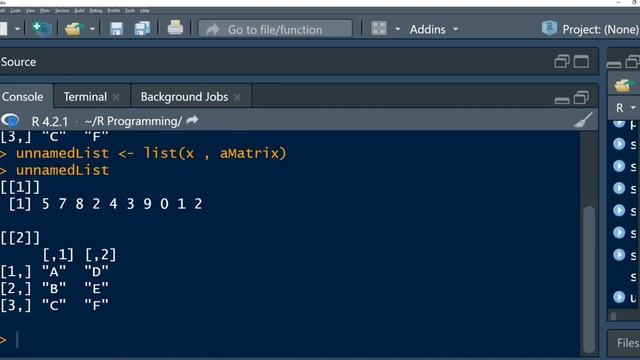Clear the console with the broom icon
This screenshot has height=360, width=640.
583,121
